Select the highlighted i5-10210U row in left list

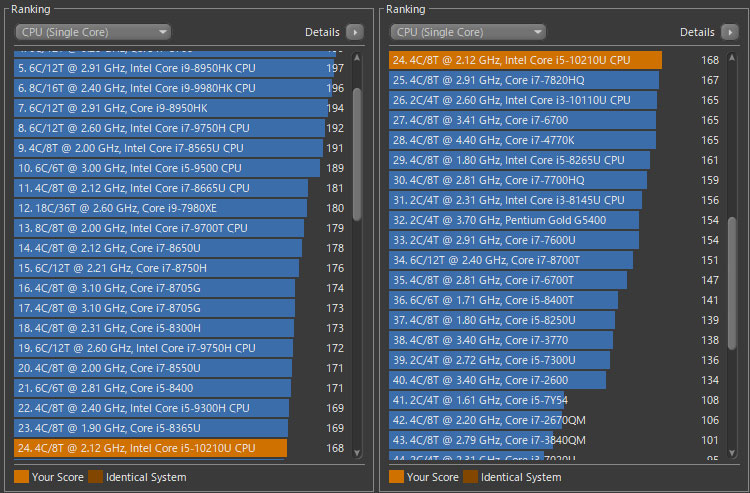pos(150,448)
